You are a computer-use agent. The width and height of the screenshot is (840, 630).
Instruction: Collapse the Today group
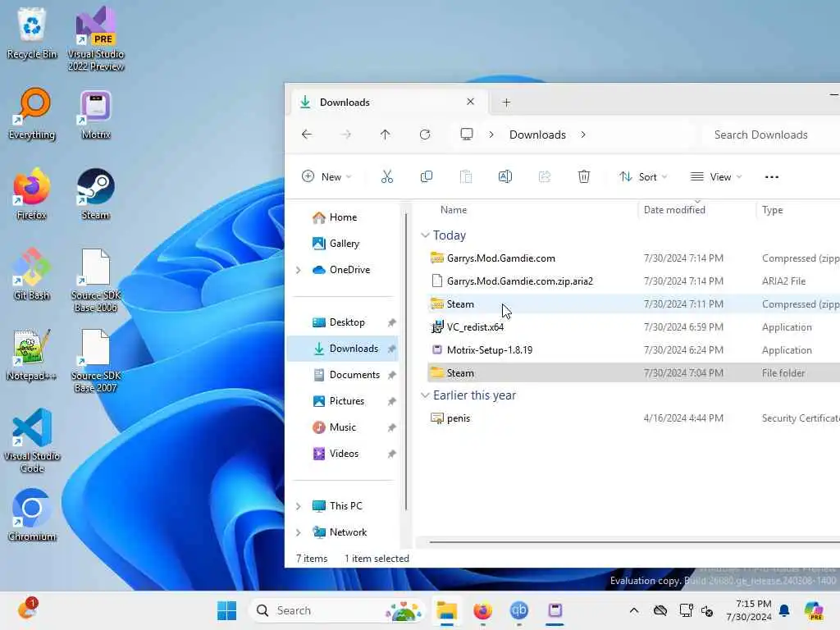pos(426,235)
